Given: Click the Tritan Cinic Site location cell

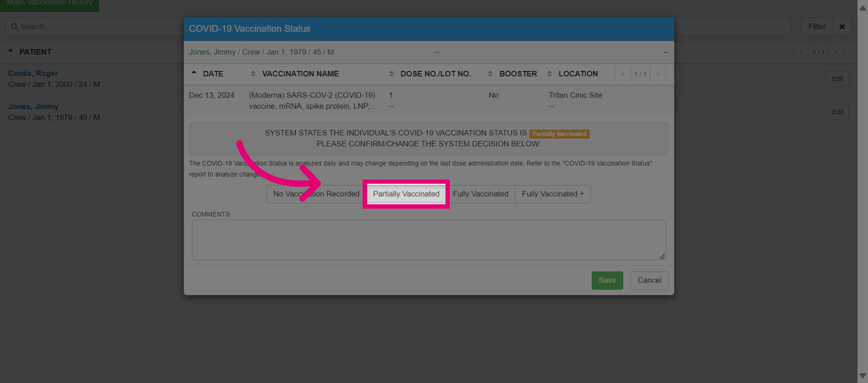Looking at the screenshot, I should [x=575, y=95].
